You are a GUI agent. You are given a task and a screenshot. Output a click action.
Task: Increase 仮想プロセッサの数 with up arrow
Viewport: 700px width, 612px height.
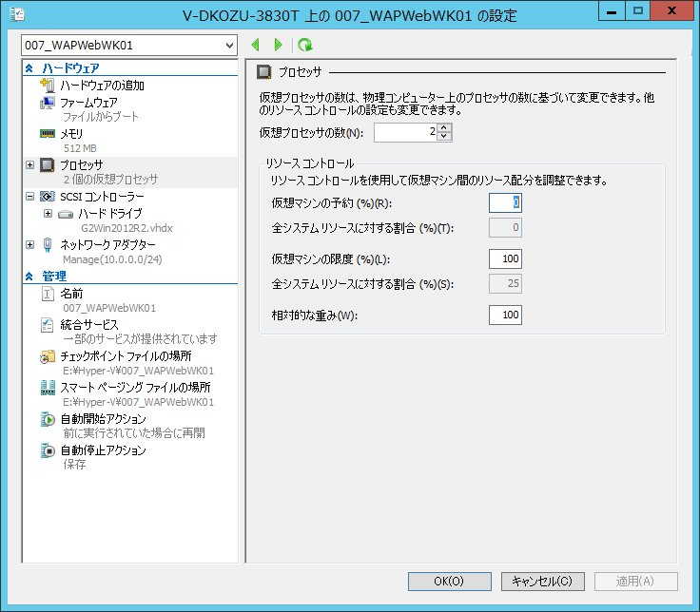[x=444, y=128]
